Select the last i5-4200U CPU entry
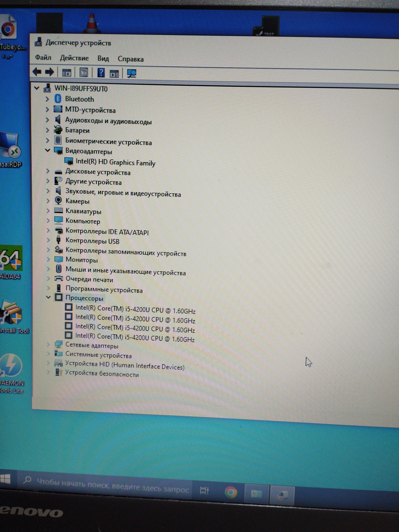This screenshot has width=399, height=532. click(x=135, y=337)
